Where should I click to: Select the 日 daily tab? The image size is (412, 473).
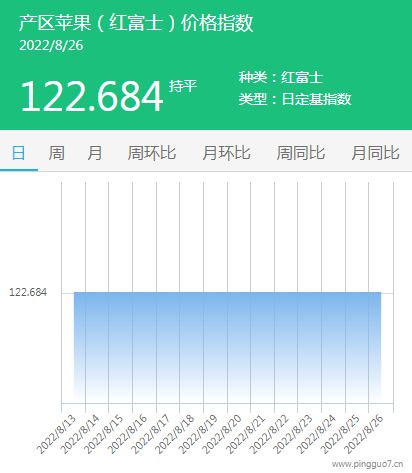[x=19, y=153]
